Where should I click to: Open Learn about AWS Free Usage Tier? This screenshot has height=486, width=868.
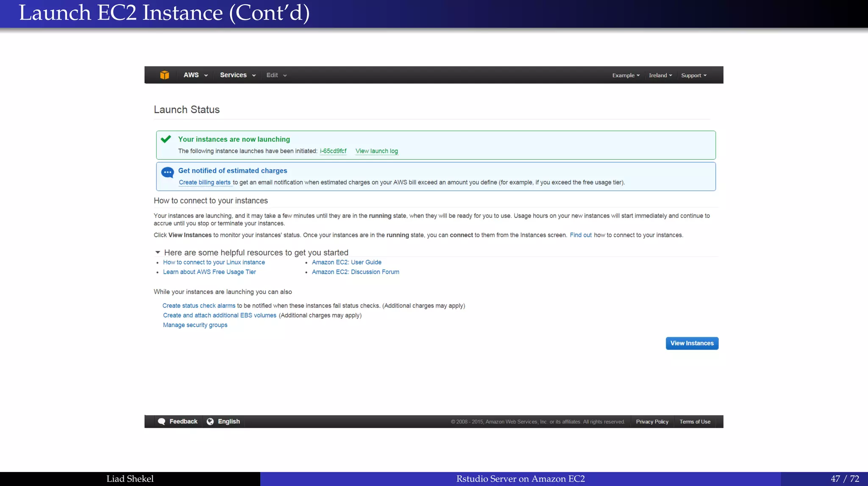point(209,272)
